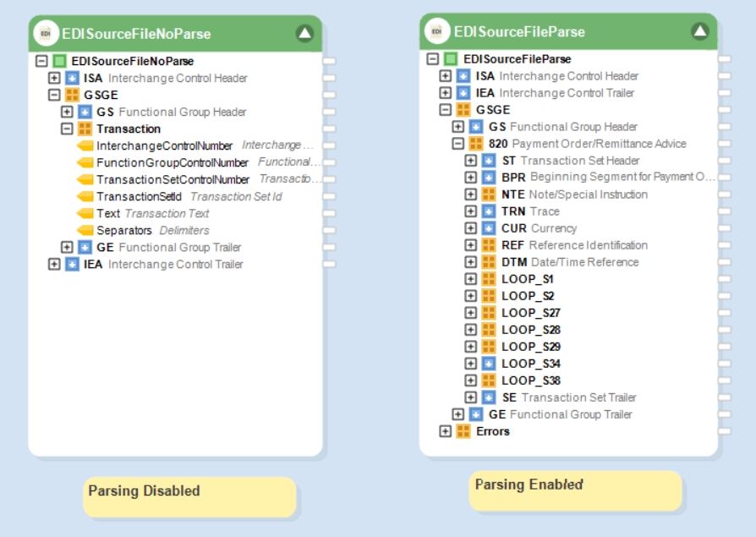Expand the BPR Beginning Segment node
This screenshot has height=537, width=756.
(x=471, y=178)
